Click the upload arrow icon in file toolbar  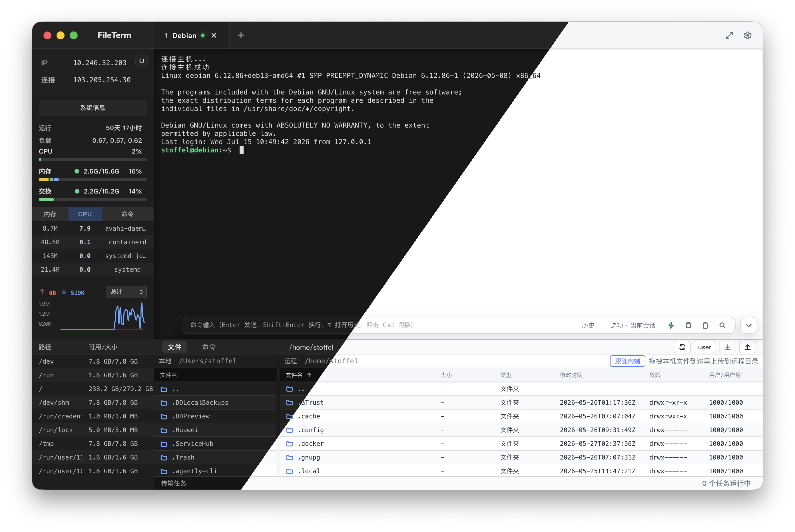click(747, 347)
